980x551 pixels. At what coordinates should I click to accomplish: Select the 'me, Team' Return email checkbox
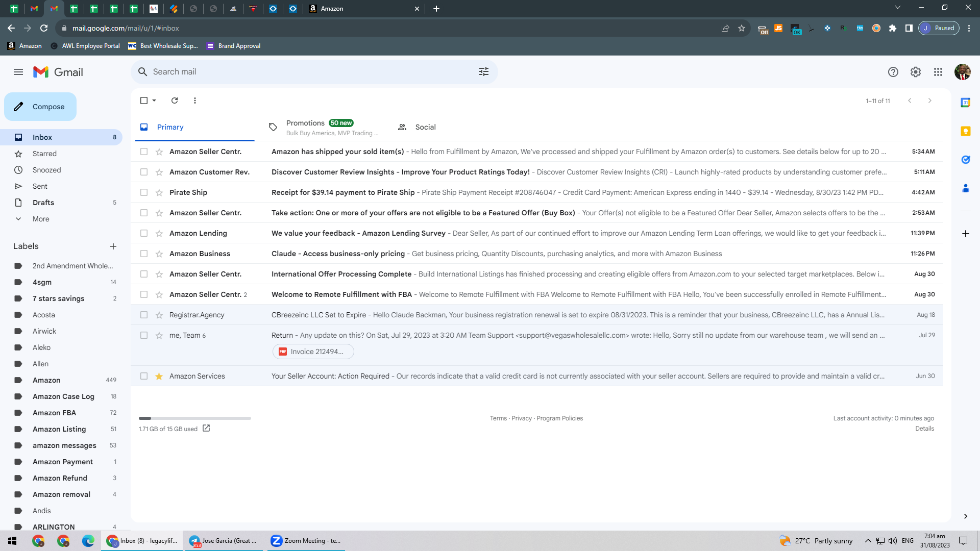click(144, 335)
